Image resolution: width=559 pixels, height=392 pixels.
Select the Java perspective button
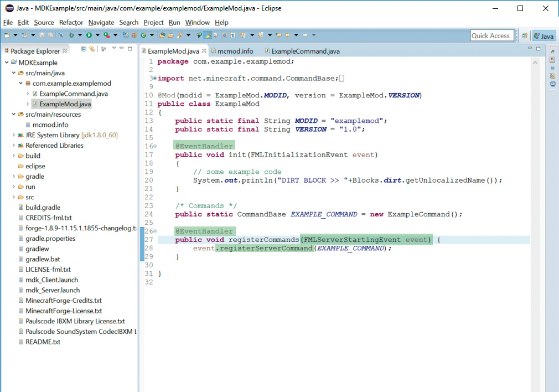[543, 36]
